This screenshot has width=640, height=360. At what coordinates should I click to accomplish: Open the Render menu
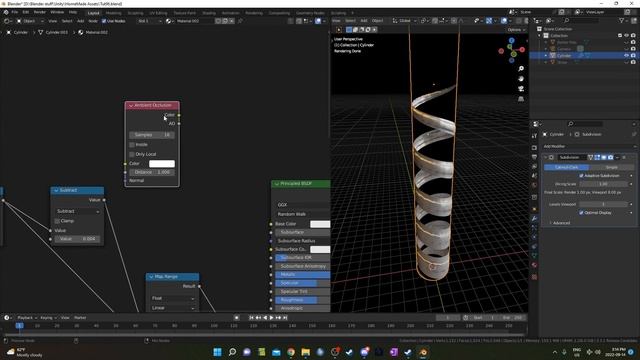point(40,12)
